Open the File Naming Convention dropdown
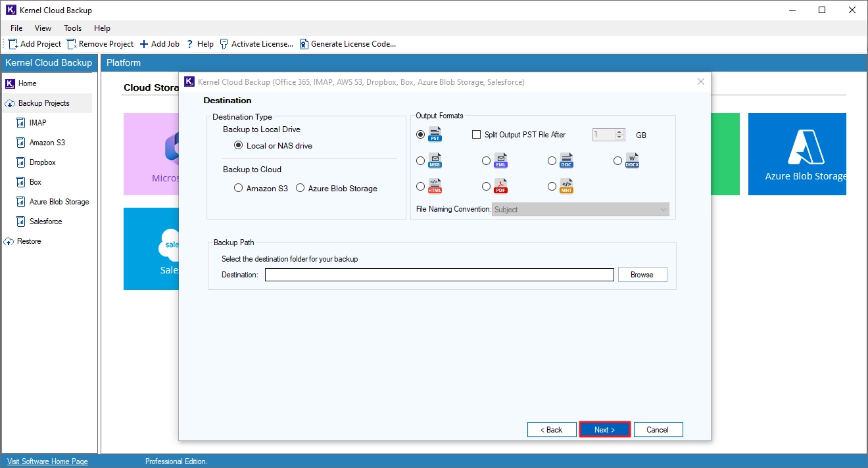The height and width of the screenshot is (468, 868). point(581,210)
